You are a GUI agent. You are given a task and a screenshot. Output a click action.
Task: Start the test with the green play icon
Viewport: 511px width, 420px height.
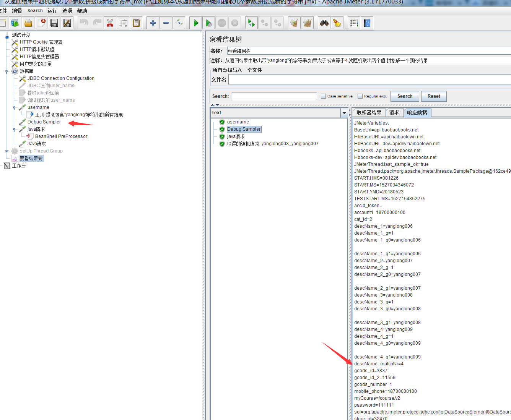[196, 23]
